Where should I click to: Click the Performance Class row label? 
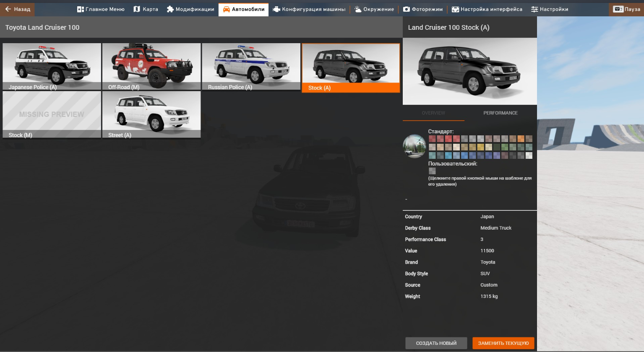pyautogui.click(x=425, y=239)
